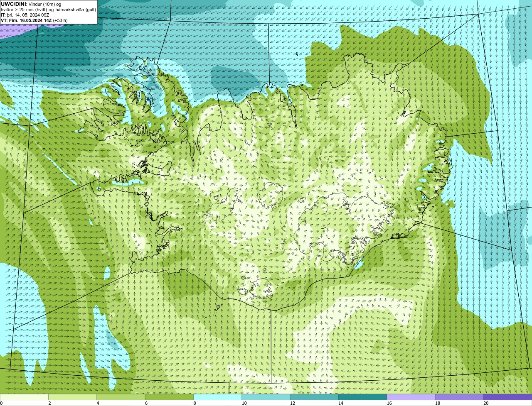The height and width of the screenshot is (406, 532).
Task: Pick the 4–6 m/s green scale swatch
Action: click(121, 397)
